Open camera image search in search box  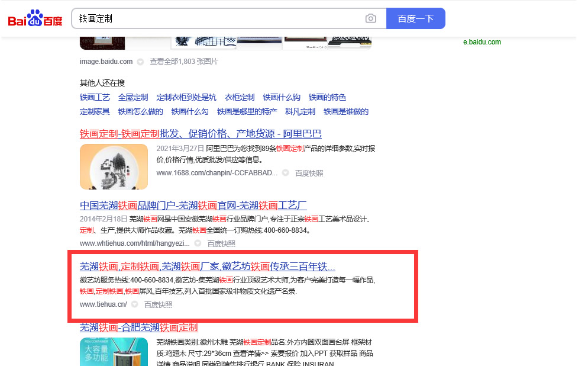tap(370, 19)
